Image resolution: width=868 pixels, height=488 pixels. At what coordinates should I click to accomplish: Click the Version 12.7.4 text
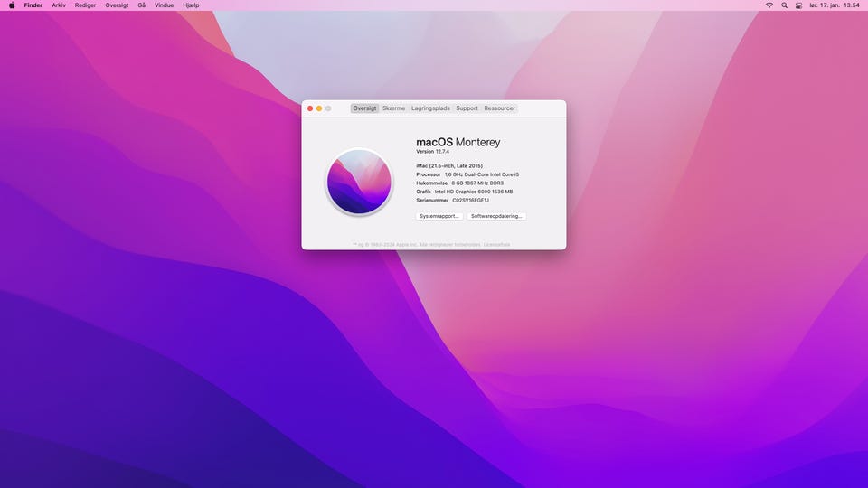tap(433, 152)
